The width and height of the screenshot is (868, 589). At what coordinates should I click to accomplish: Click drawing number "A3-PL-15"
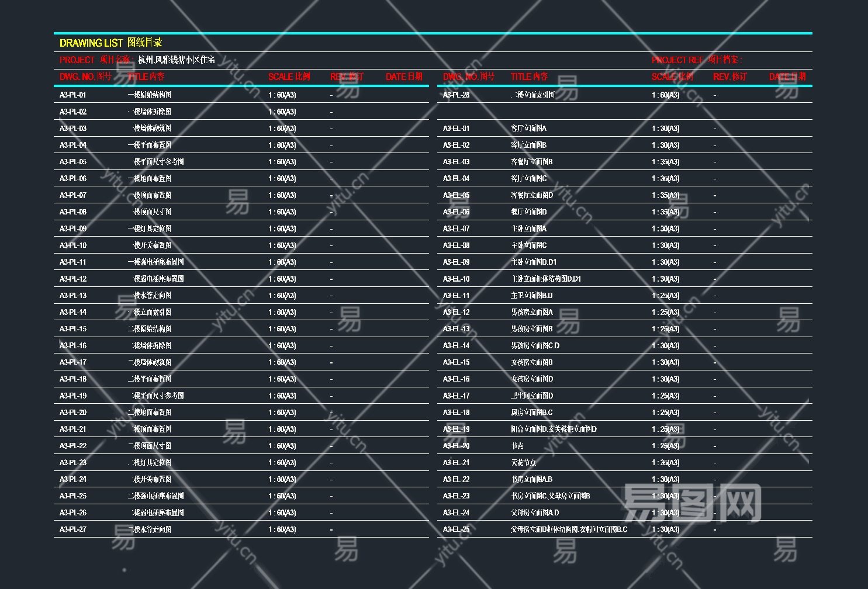click(x=73, y=329)
